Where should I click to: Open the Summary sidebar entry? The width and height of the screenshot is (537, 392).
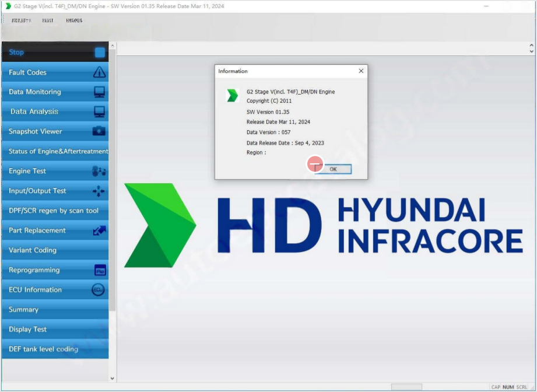tap(23, 310)
